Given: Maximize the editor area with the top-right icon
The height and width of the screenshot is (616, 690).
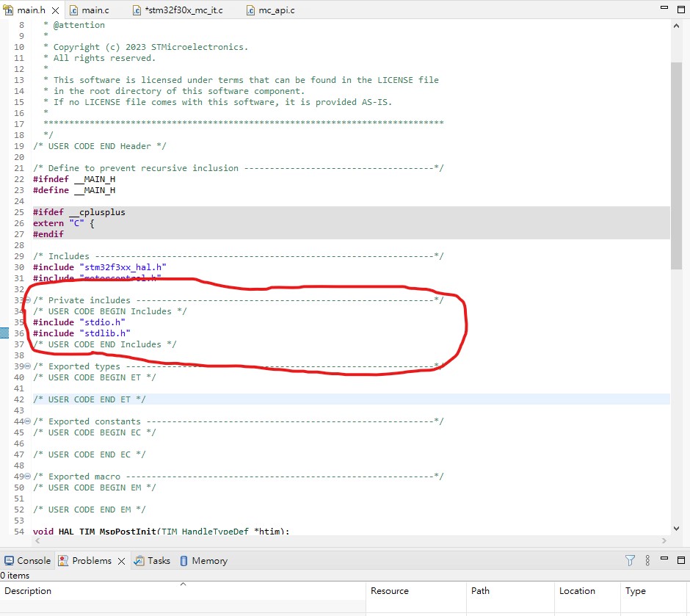Looking at the screenshot, I should pos(681,9).
